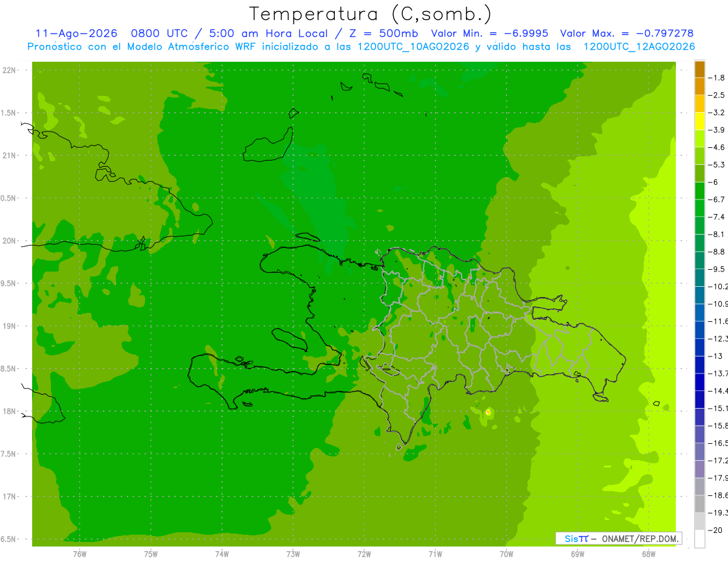Click the "68W" longitude label
Image resolution: width=728 pixels, height=562 pixels.
pos(649,554)
